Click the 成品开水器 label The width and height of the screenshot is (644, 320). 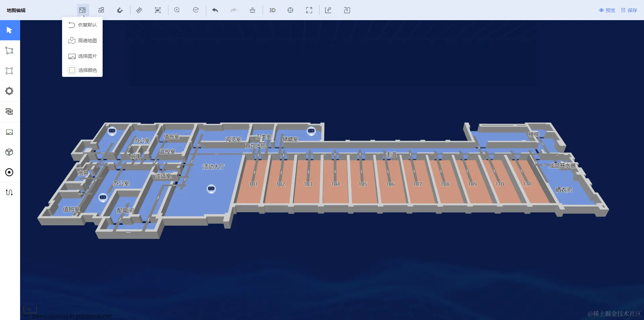coord(562,166)
